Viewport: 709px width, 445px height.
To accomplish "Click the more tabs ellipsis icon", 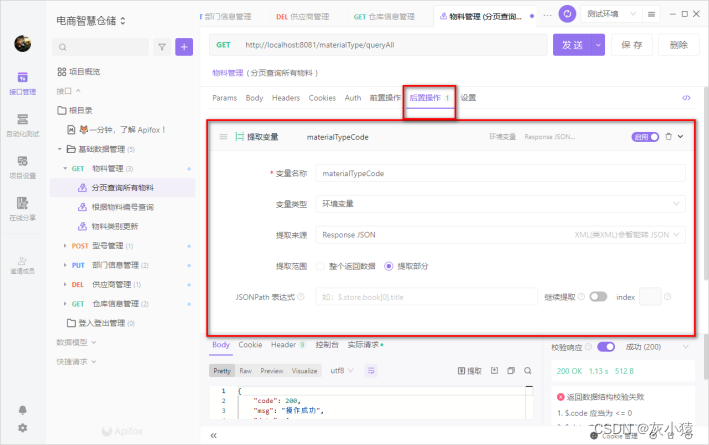I will coord(548,15).
